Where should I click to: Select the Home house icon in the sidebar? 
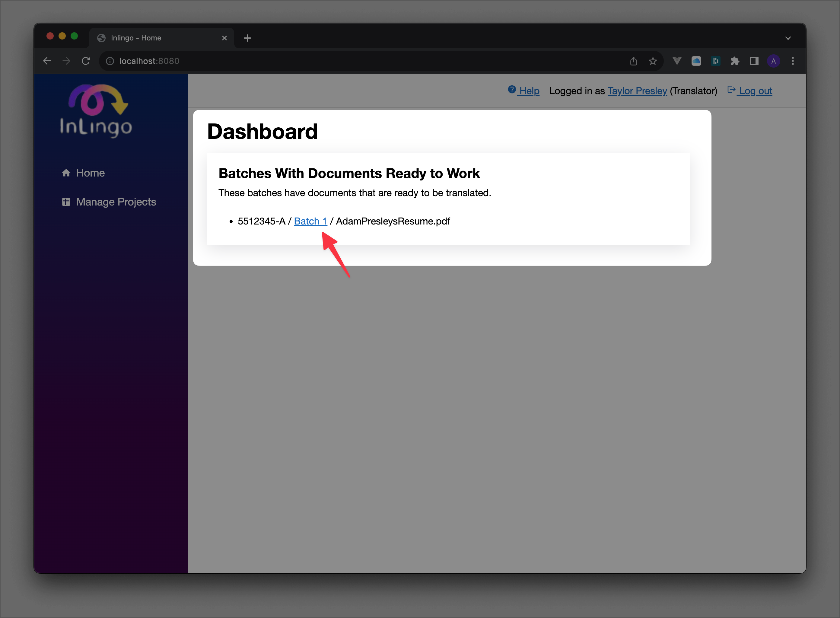[66, 173]
